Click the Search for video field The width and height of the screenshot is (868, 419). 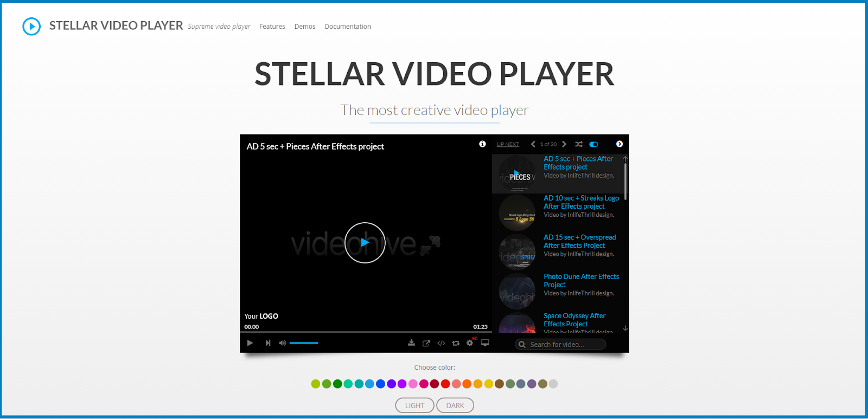pos(560,344)
